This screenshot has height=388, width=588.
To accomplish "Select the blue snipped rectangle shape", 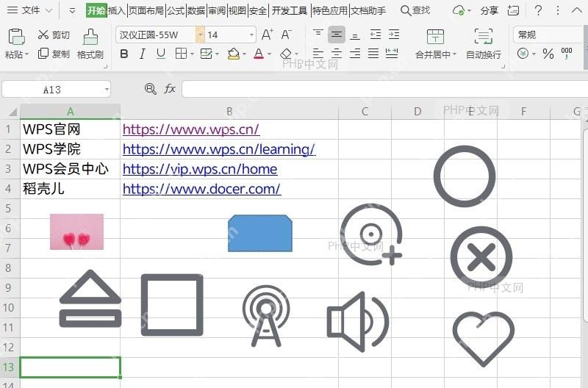I will [x=260, y=233].
